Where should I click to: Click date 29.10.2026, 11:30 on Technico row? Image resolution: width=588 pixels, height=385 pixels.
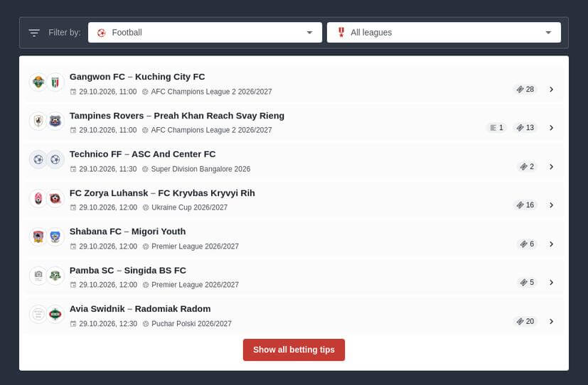(x=108, y=169)
